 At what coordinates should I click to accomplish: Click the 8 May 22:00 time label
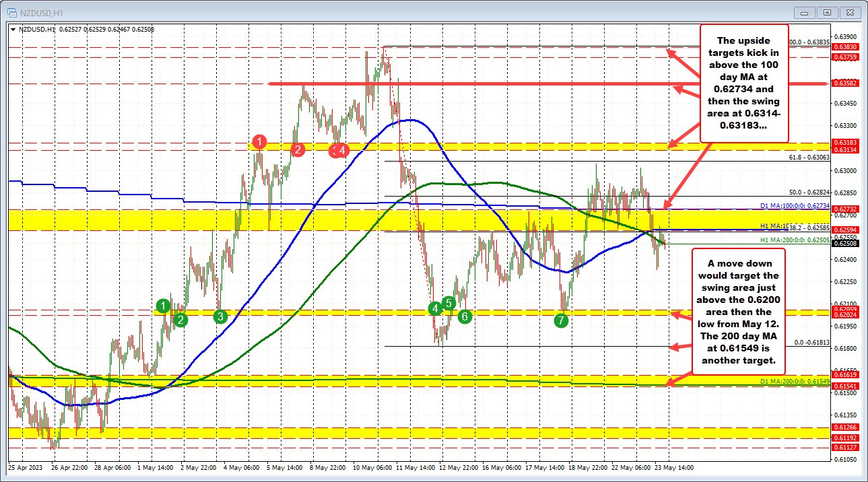(328, 467)
